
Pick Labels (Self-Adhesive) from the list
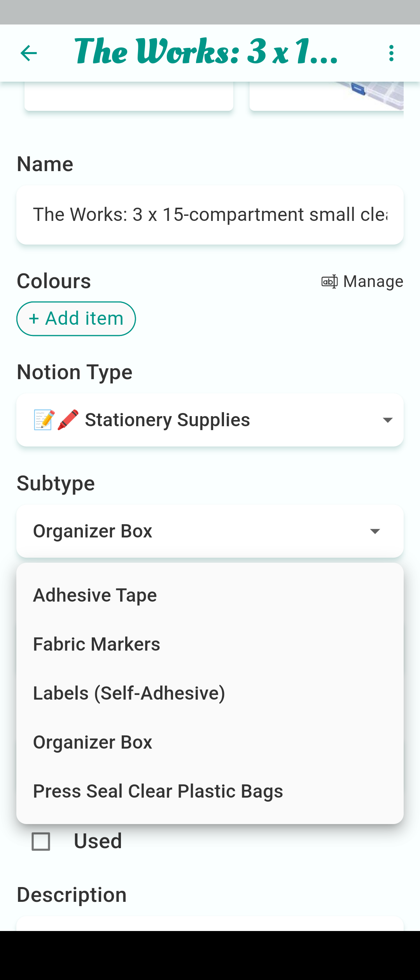coord(129,693)
